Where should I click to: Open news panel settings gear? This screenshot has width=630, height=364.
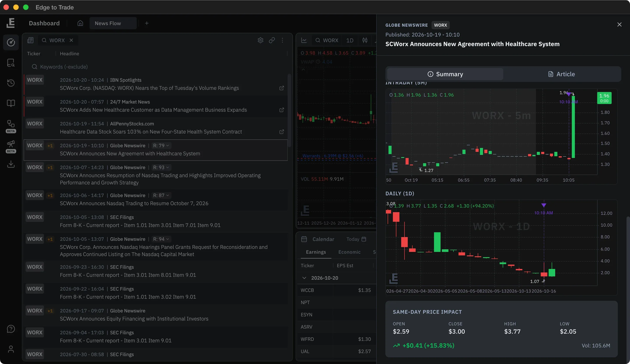coord(261,40)
